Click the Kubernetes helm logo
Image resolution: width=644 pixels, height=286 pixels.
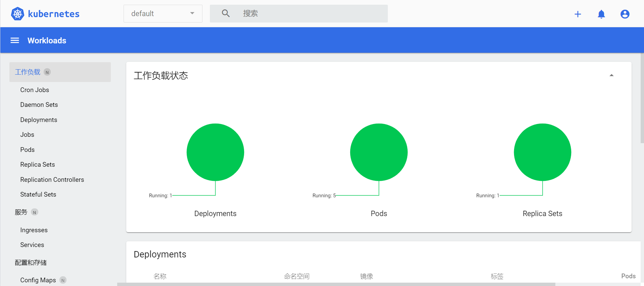point(17,14)
